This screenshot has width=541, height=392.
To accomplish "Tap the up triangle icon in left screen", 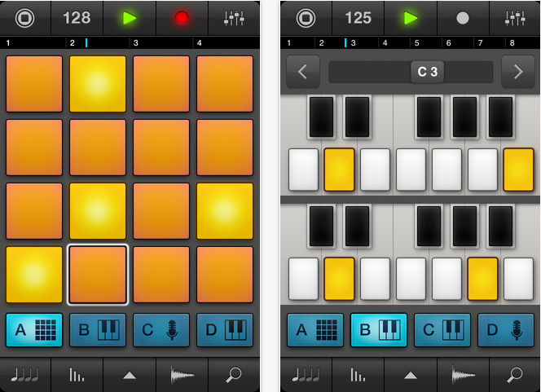I will [130, 375].
